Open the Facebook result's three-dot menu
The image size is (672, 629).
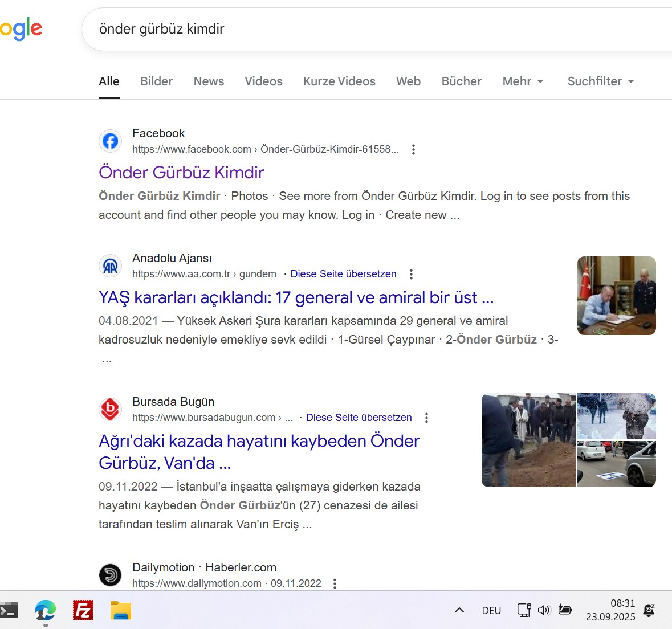click(x=413, y=149)
